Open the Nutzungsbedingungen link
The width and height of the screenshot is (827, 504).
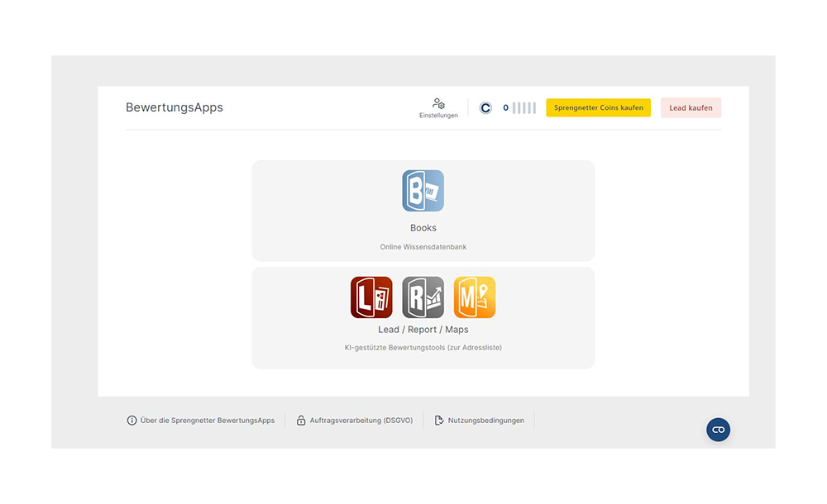(x=486, y=421)
